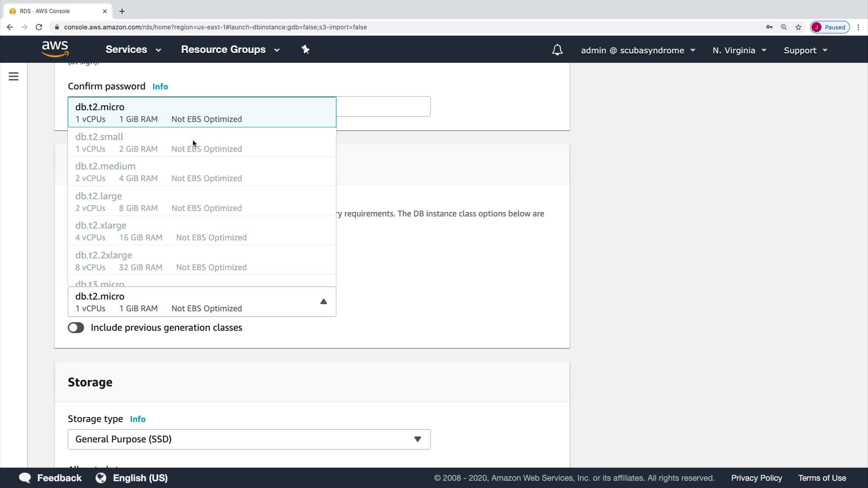Open the Resource Groups menu
The width and height of the screenshot is (868, 488).
[x=230, y=49]
